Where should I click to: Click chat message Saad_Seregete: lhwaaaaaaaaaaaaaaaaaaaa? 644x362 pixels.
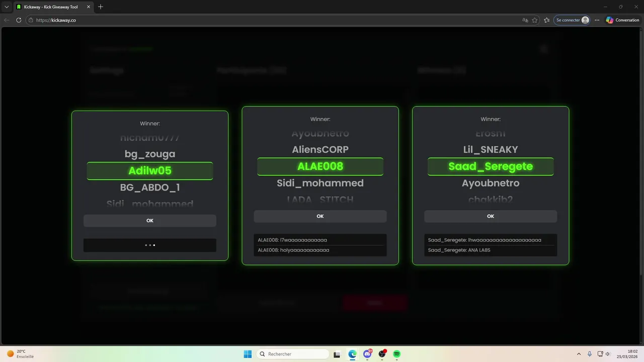[x=485, y=240]
